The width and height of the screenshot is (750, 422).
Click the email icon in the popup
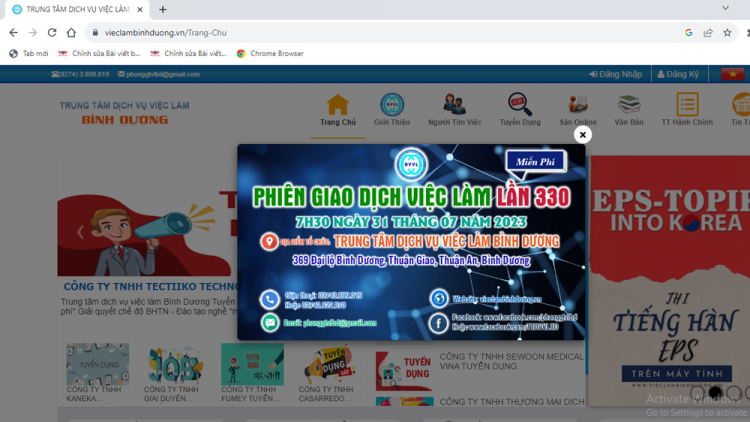(x=270, y=322)
